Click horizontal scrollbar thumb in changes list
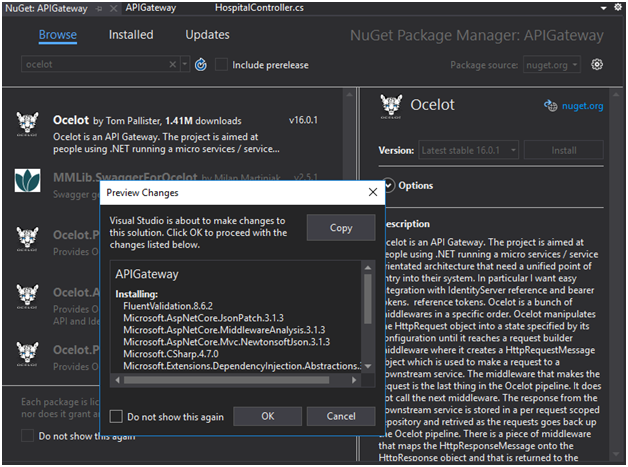 coord(227,380)
